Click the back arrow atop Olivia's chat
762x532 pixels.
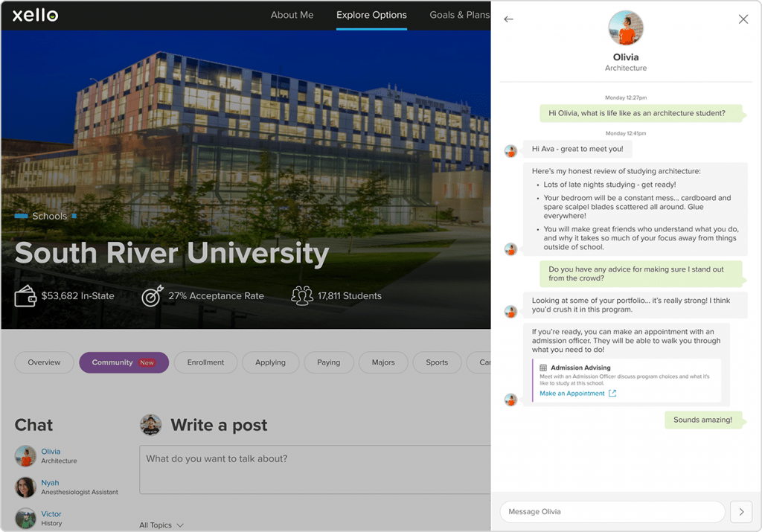[509, 19]
